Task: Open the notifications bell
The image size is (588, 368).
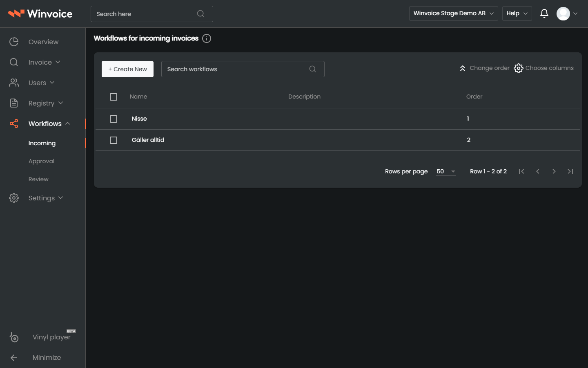Action: point(544,13)
